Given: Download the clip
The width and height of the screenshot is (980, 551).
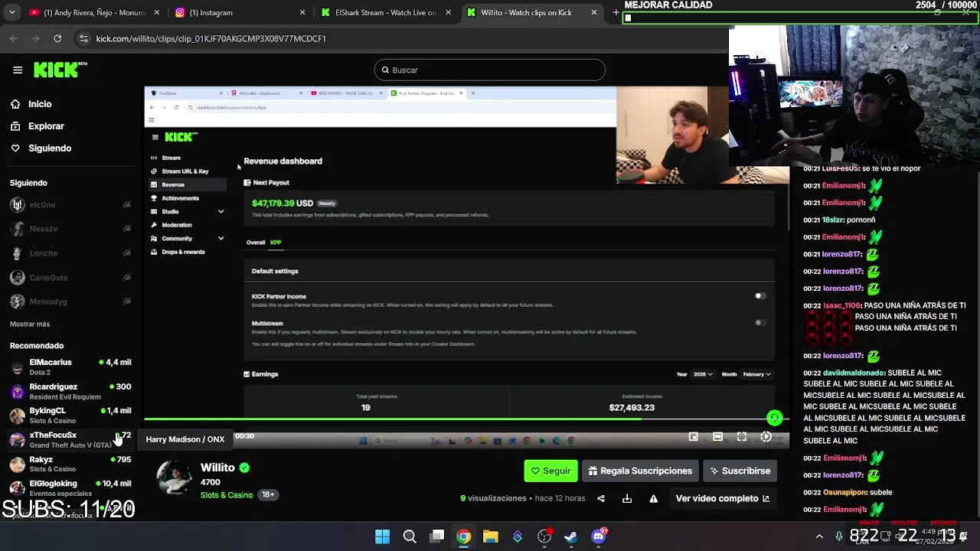Looking at the screenshot, I should [x=627, y=498].
